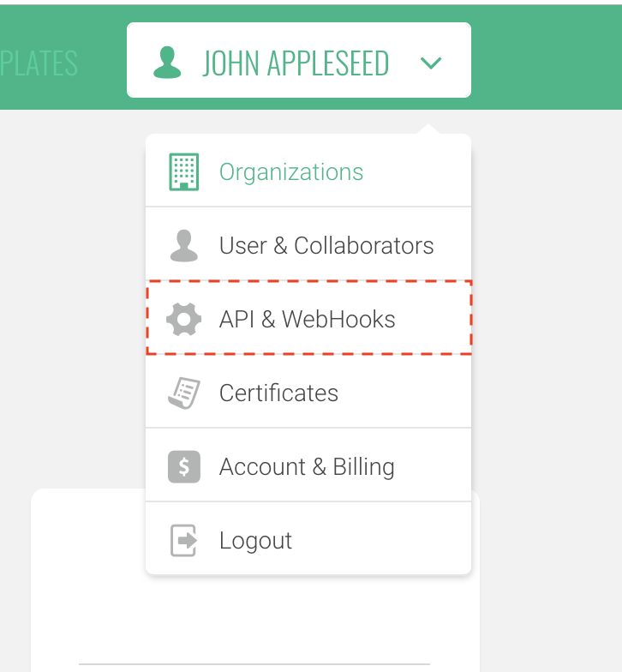Click the Certificates scroll icon
This screenshot has width=622, height=672.
183,393
